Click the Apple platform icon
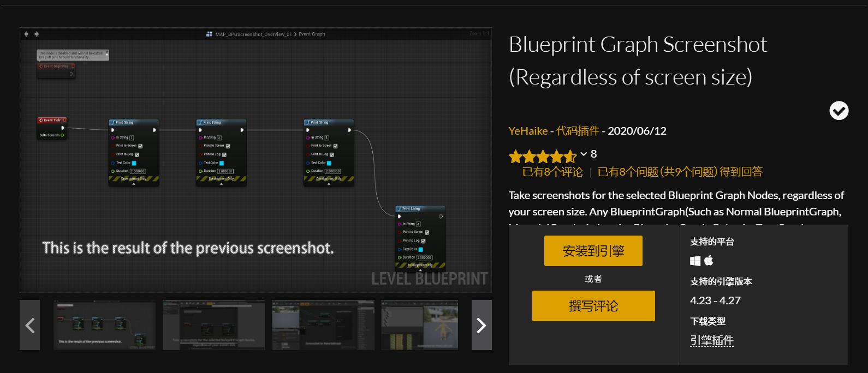The height and width of the screenshot is (373, 868). click(709, 260)
